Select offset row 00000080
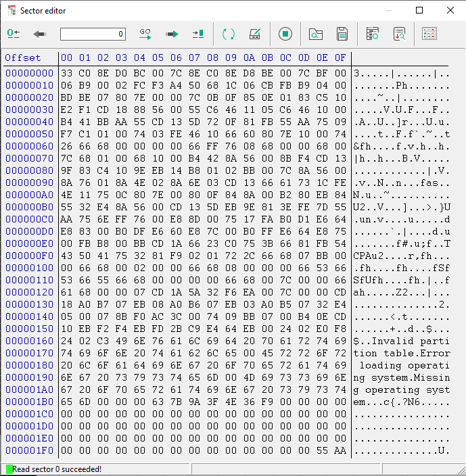Screen dimensions: 466x476 30,170
